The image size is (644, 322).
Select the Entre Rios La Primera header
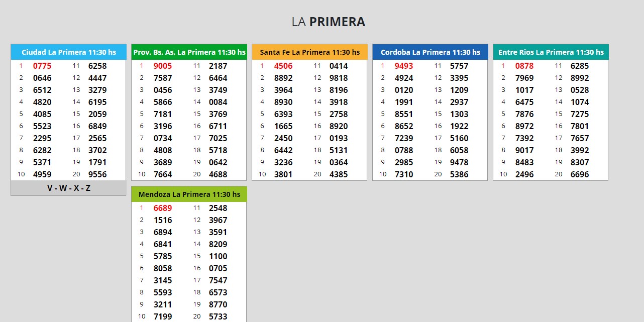click(551, 52)
